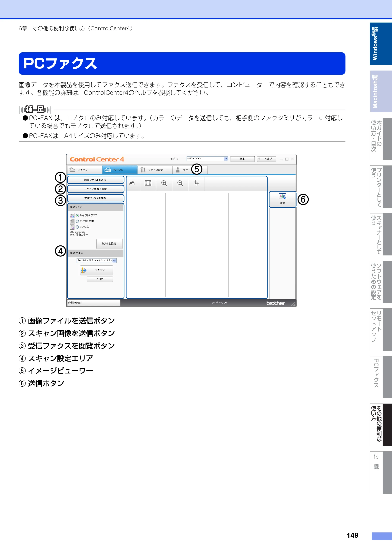This screenshot has height=555, width=392.
Task: Select the テキスト&グラフ radio button
Action: [x=77, y=216]
